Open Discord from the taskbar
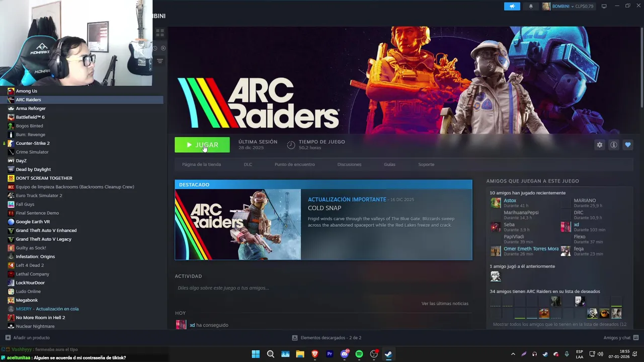The width and height of the screenshot is (644, 362). (x=345, y=354)
